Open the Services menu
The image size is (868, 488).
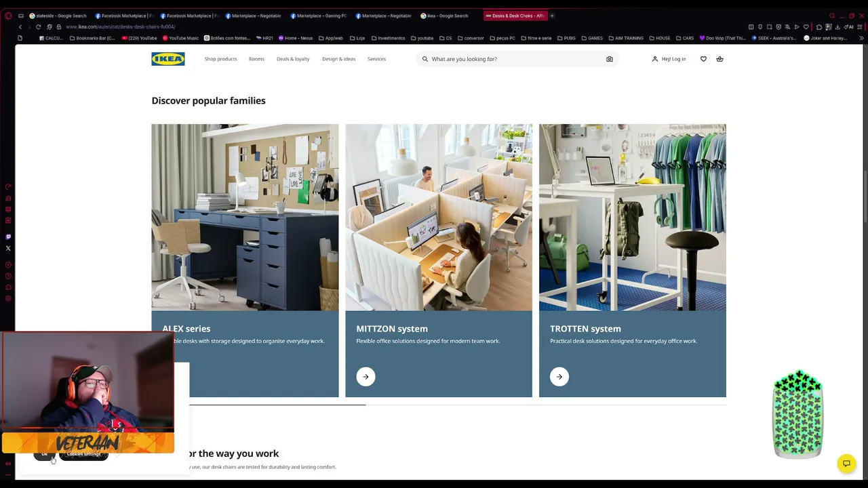(x=376, y=59)
